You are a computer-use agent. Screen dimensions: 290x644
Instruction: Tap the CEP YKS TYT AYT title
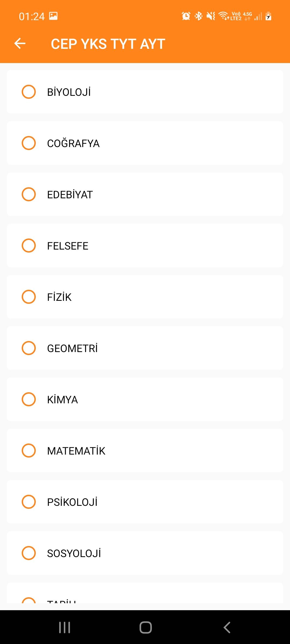[x=108, y=44]
